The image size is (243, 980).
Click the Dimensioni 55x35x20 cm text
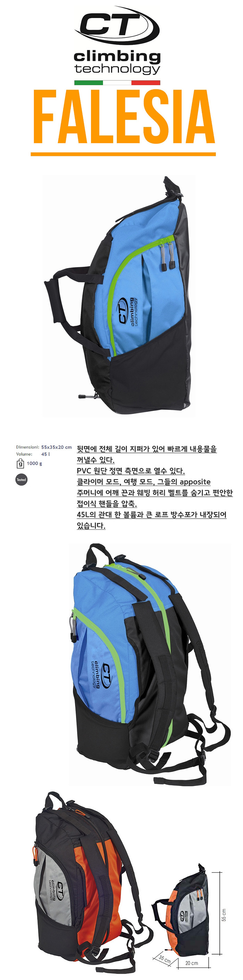click(x=44, y=447)
